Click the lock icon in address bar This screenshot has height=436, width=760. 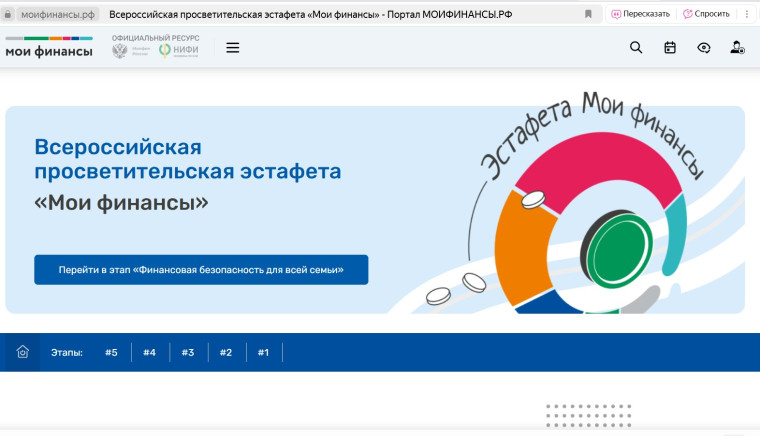(x=8, y=15)
